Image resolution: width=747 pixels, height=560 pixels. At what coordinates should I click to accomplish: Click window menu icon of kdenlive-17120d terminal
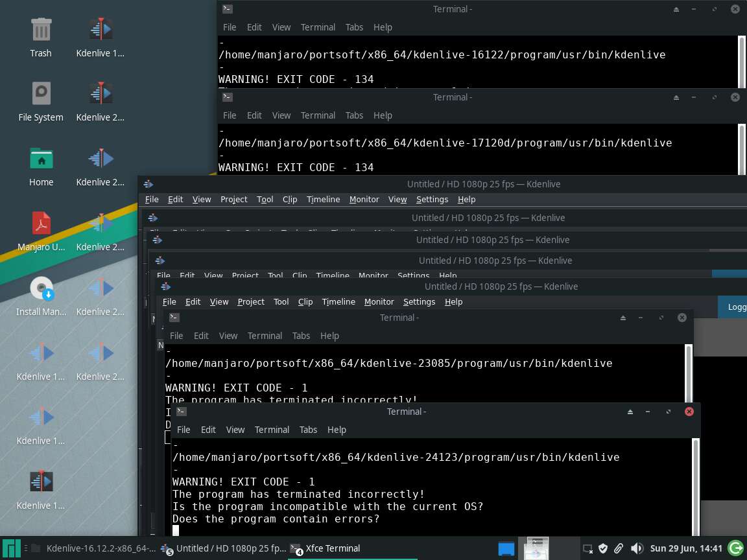pos(227,97)
